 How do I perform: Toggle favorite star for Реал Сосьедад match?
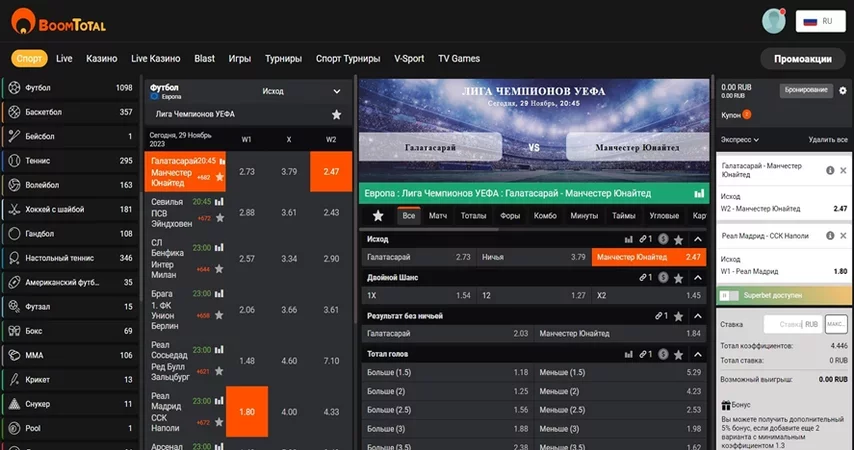(219, 371)
